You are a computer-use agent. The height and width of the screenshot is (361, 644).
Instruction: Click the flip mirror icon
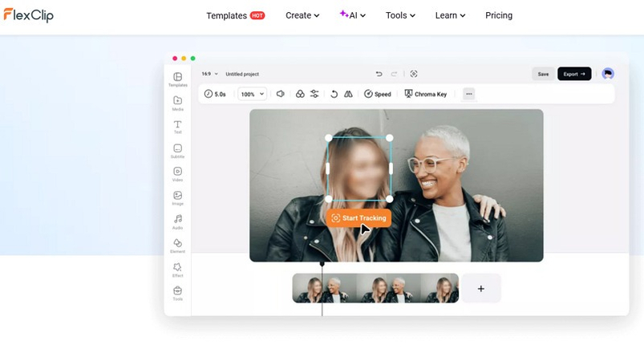tap(348, 94)
